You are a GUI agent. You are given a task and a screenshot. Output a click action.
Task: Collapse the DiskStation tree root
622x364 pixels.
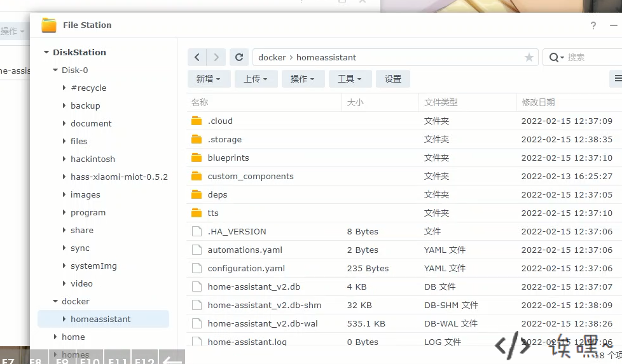46,52
